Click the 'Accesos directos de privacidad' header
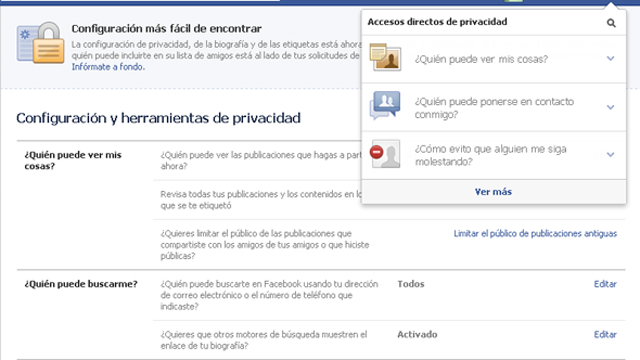This screenshot has width=640, height=360. pyautogui.click(x=437, y=22)
